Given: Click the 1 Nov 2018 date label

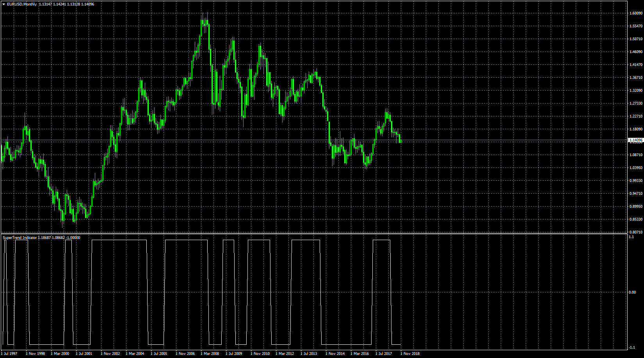Looking at the screenshot, I should point(410,354).
